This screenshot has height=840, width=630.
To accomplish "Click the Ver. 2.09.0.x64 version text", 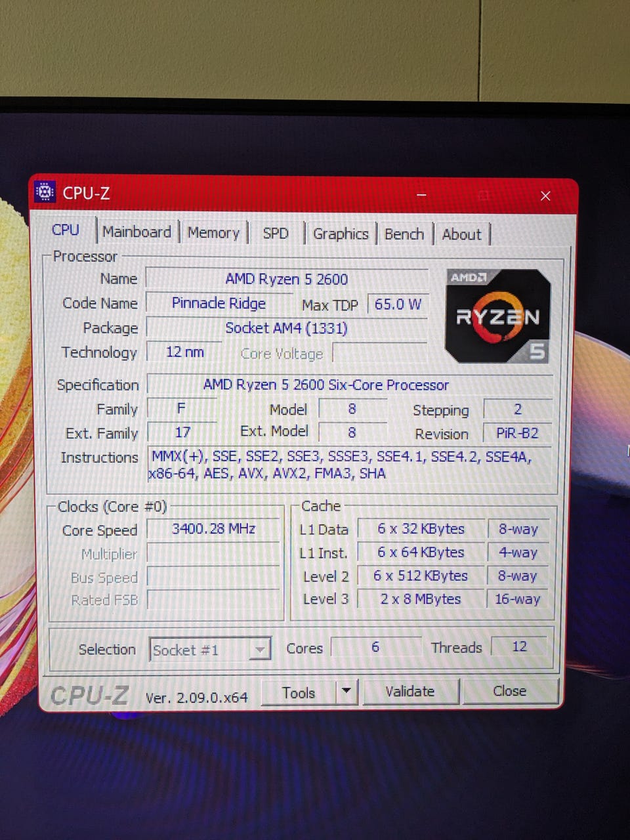I will 197,698.
